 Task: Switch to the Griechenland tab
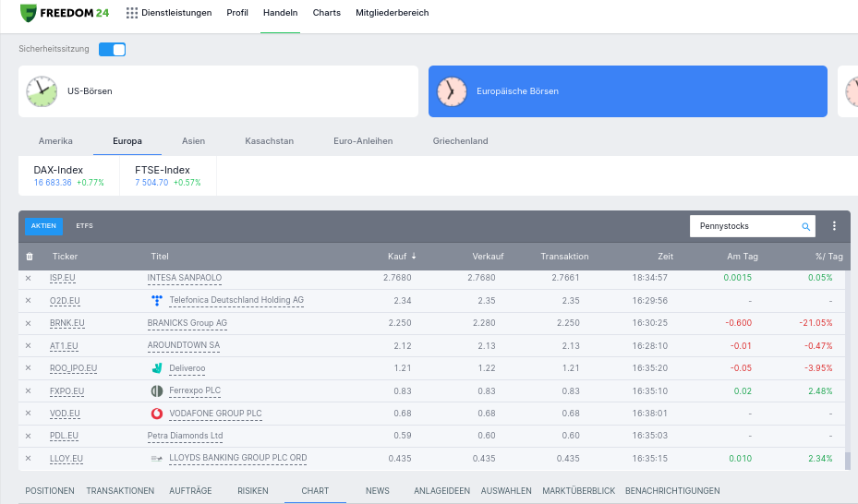[x=460, y=141]
